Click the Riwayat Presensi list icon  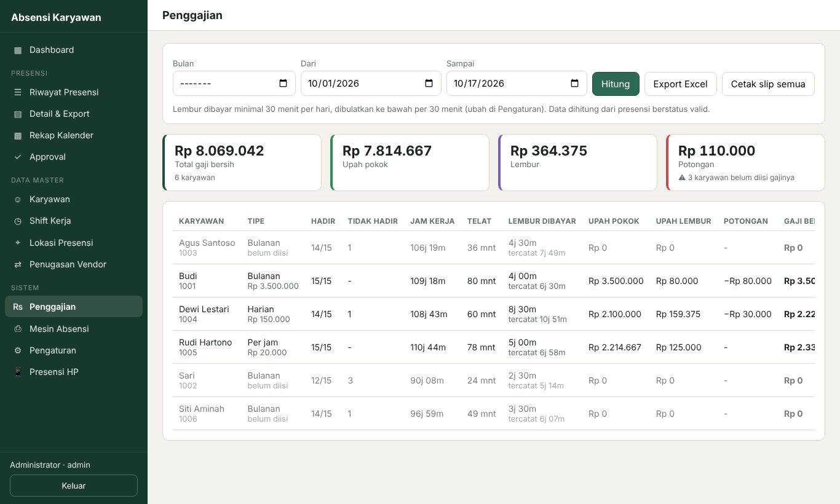[x=18, y=92]
